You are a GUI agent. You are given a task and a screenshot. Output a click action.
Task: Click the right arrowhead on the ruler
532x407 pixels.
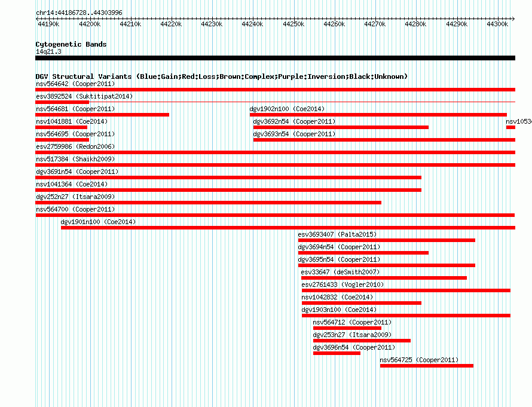click(513, 19)
